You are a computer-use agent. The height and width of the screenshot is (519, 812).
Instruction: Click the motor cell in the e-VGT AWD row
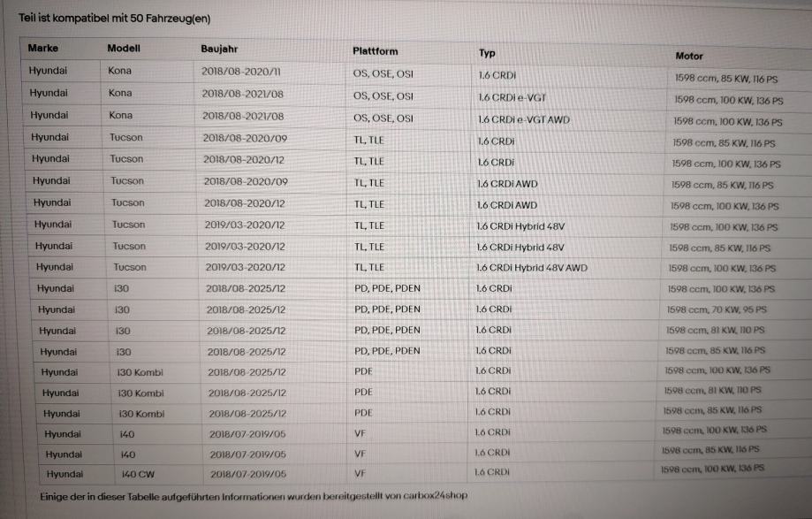728,122
